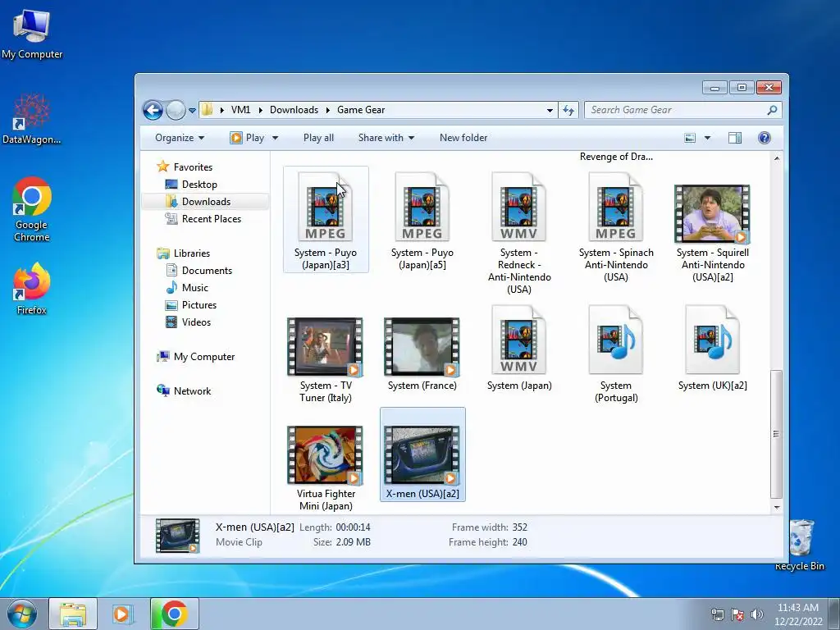Viewport: 840px width, 630px height.
Task: Select Downloads in the breadcrumb path
Action: (294, 110)
